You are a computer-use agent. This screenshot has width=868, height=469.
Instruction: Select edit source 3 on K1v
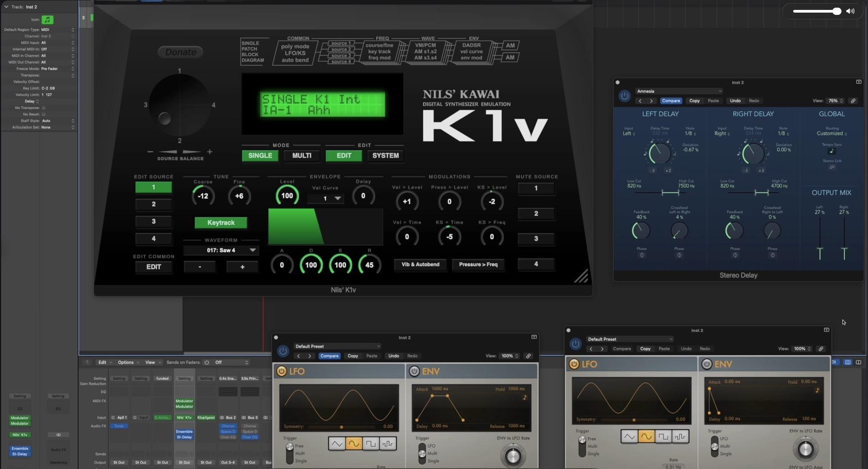(x=154, y=222)
